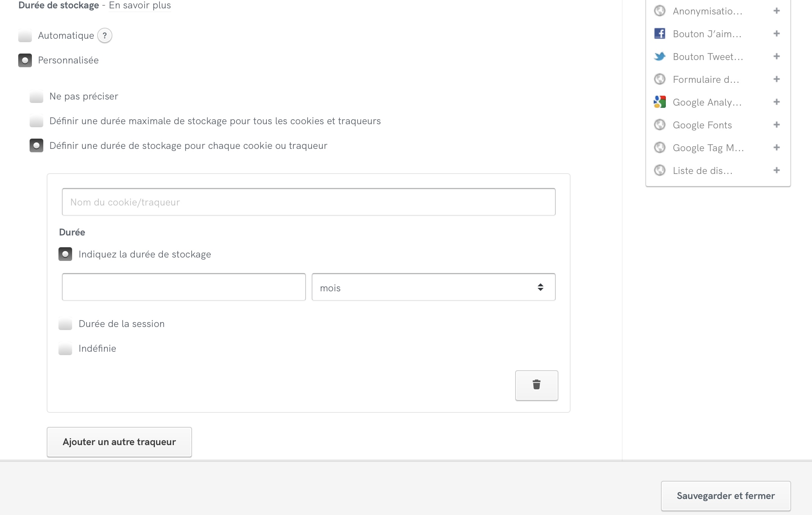Select Liste de dis… service item
The width and height of the screenshot is (812, 515).
click(x=702, y=171)
